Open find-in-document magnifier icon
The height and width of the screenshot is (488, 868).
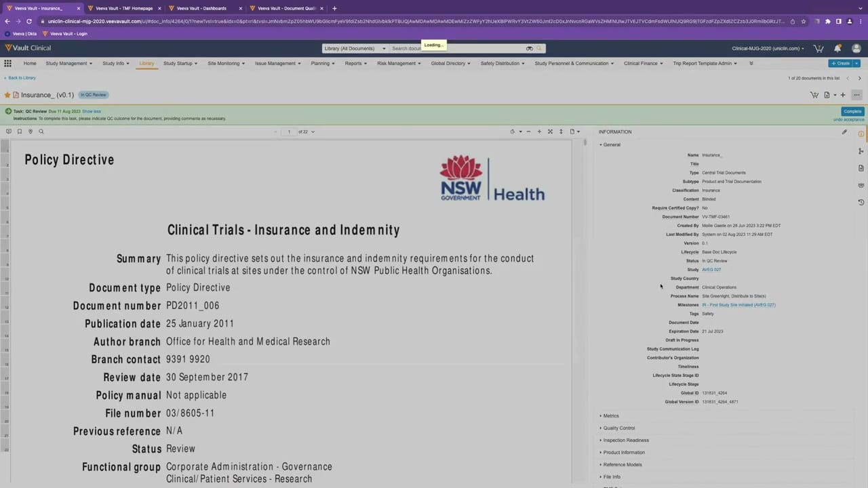41,131
